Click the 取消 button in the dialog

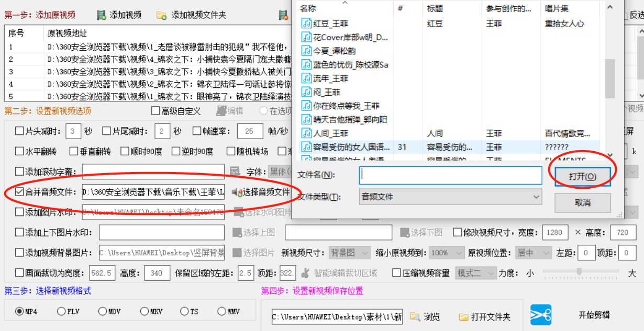583,202
